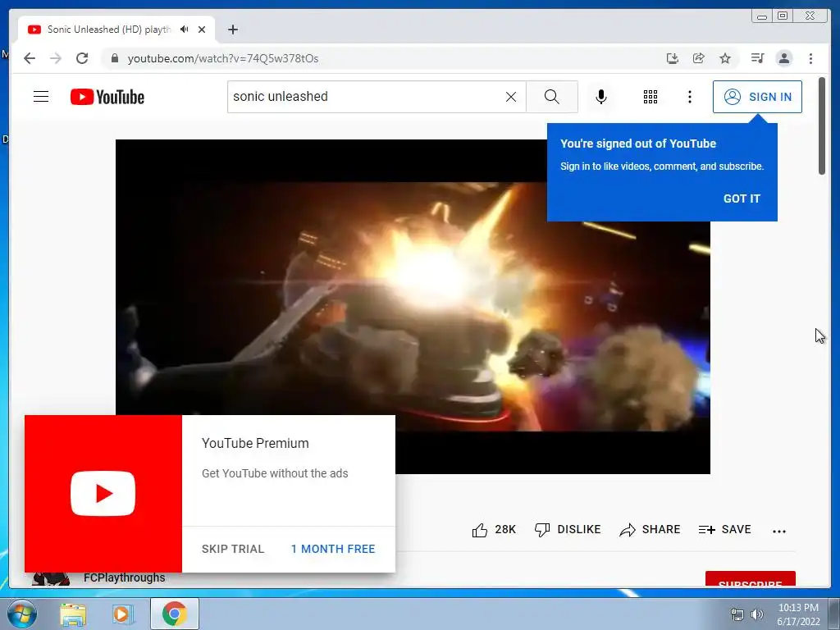This screenshot has height=630, width=840.
Task: Clear the search text with the X
Action: click(x=511, y=97)
